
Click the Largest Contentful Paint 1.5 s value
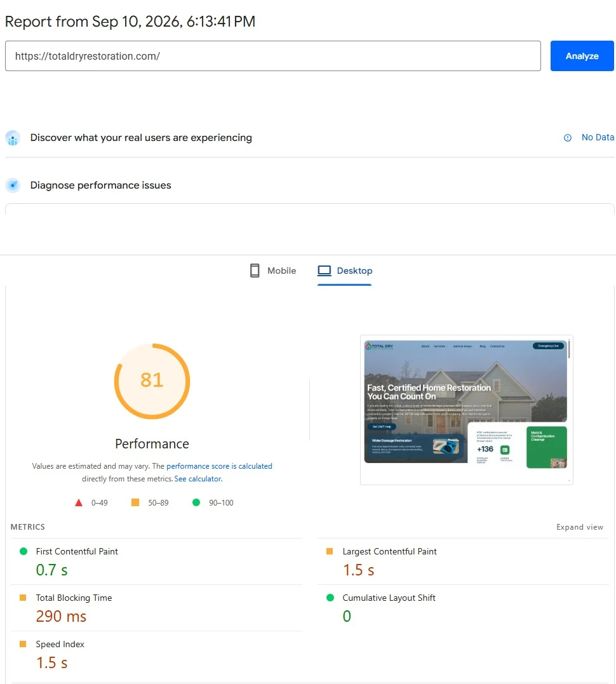click(x=358, y=570)
